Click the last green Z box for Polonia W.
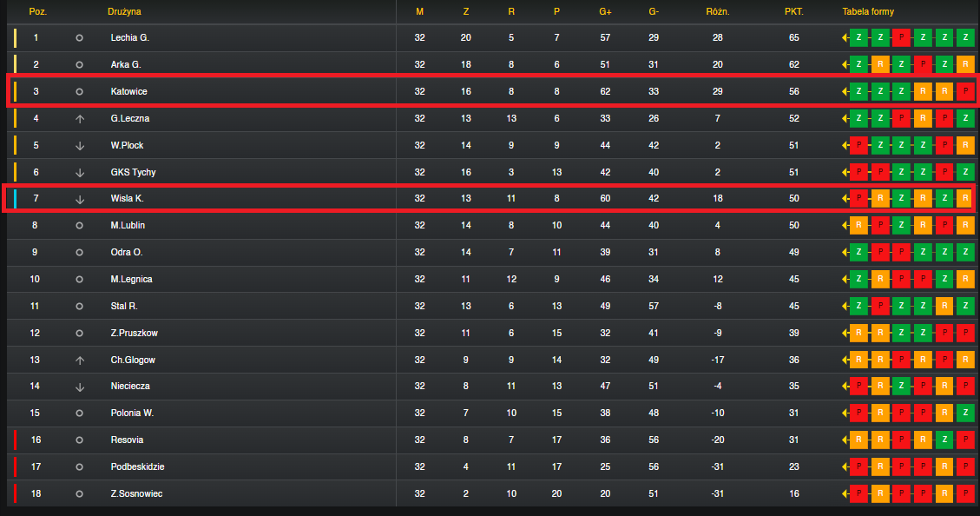This screenshot has height=516, width=980. pos(965,413)
